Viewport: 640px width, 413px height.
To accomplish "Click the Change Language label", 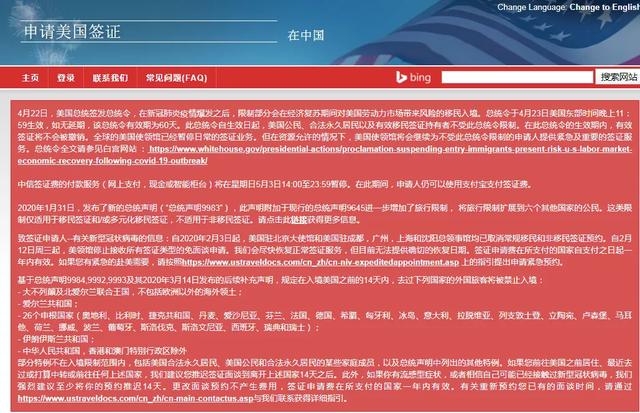I will 532,7.
